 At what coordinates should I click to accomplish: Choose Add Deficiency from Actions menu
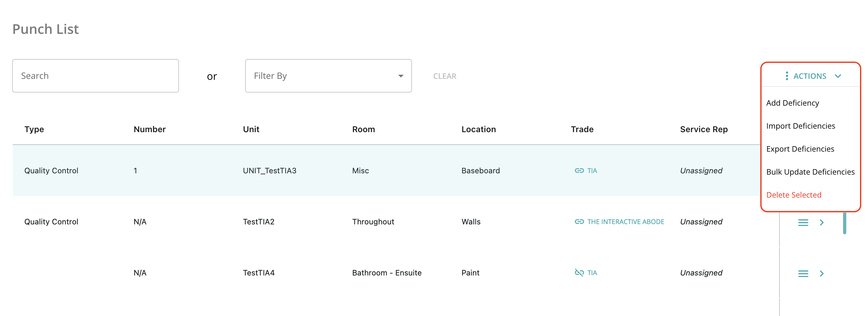(792, 103)
